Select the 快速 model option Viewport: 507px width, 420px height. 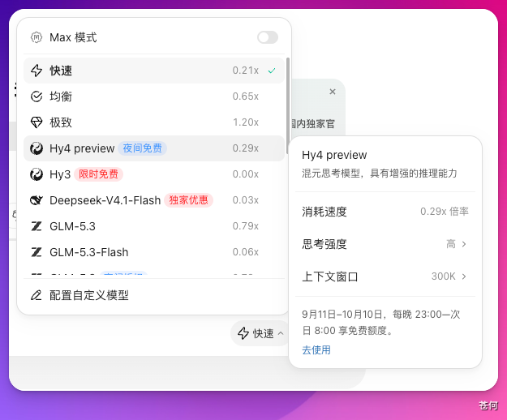154,71
